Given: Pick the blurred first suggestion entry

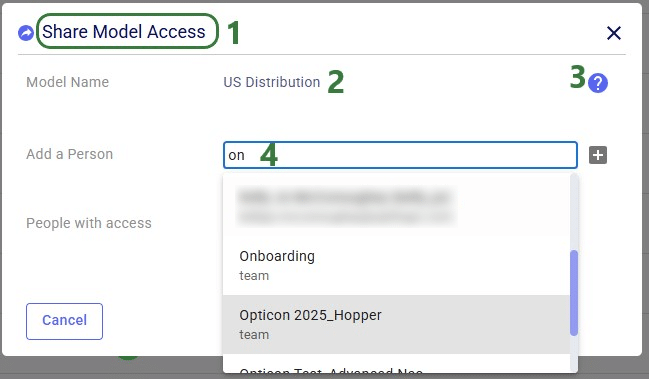Looking at the screenshot, I should [396, 206].
